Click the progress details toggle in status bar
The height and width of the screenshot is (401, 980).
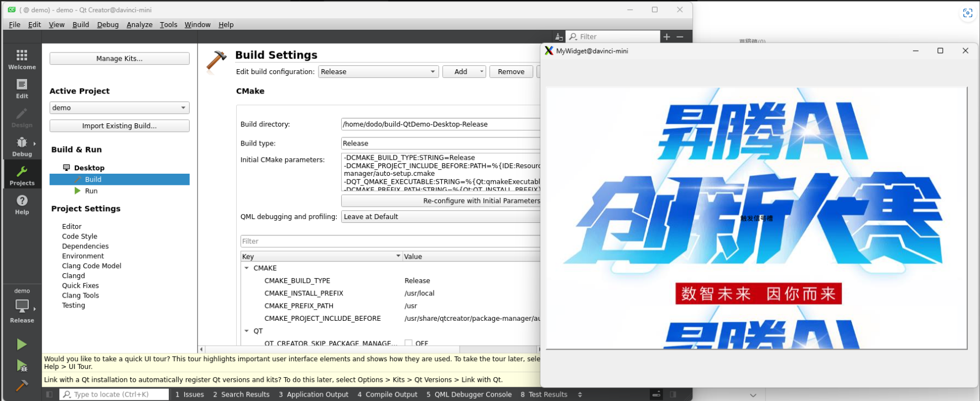[x=656, y=394]
